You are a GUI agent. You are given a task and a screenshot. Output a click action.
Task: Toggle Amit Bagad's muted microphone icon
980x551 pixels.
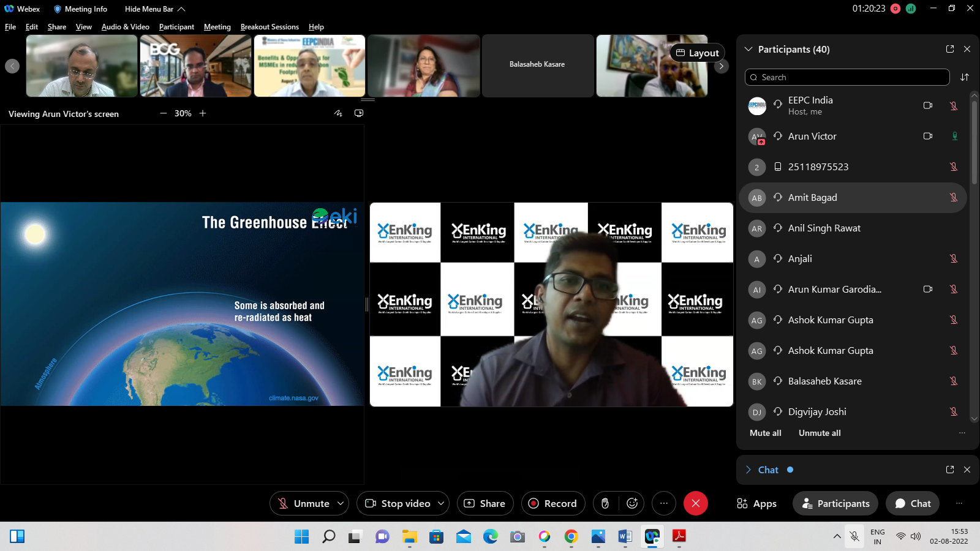coord(954,197)
